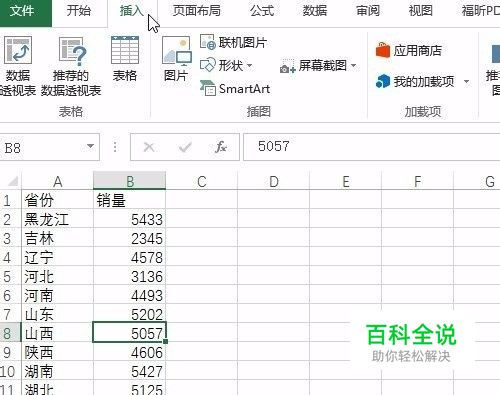The width and height of the screenshot is (500, 395).
Task: Open Insert Function (fx) dialog
Action: (221, 147)
